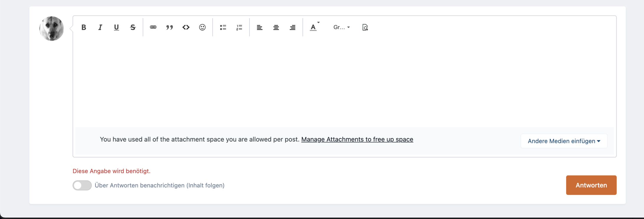
Task: Preview the post with the preview icon
Action: (x=365, y=27)
